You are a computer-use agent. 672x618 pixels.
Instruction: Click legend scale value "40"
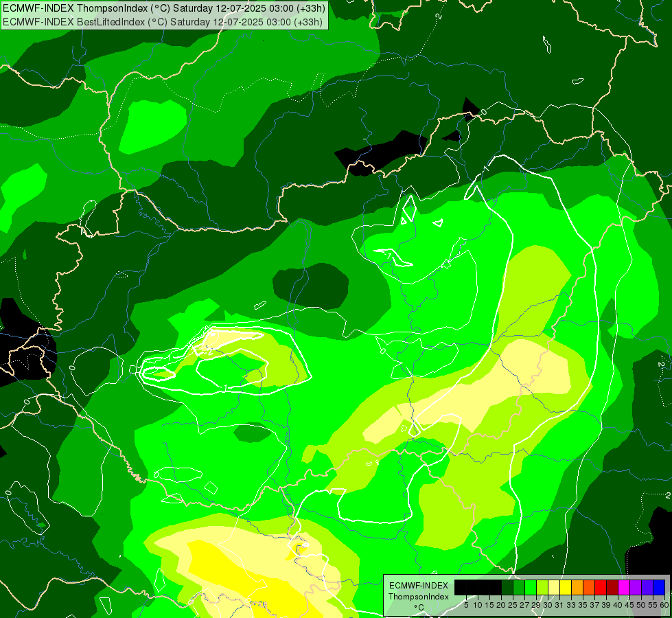click(618, 606)
